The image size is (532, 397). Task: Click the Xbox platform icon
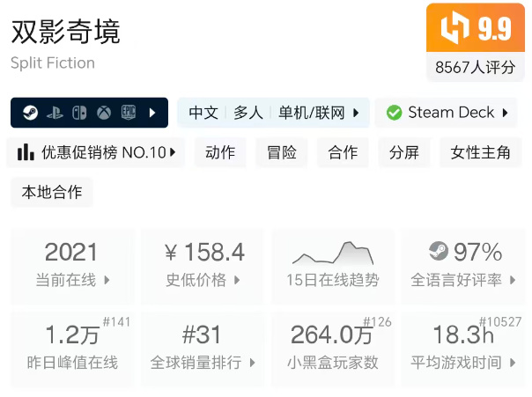104,113
